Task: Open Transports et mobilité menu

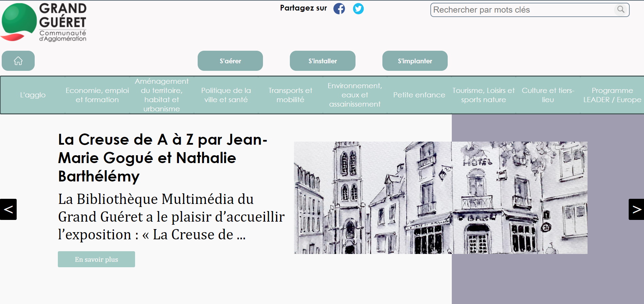Action: [x=290, y=95]
